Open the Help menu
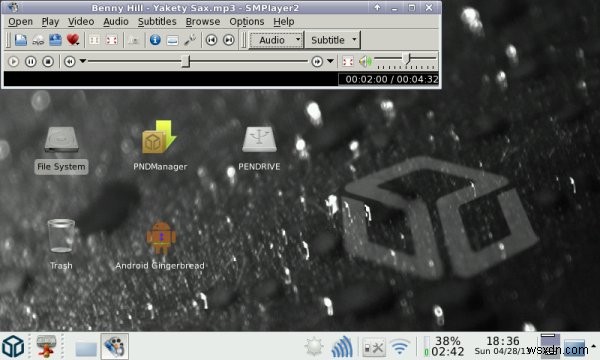This screenshot has height=360, width=600. point(284,21)
